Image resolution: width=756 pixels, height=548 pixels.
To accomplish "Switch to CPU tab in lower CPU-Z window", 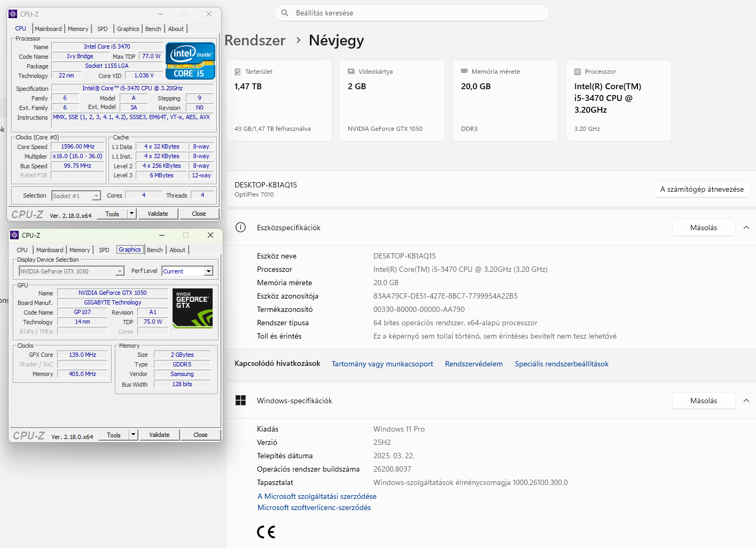I will (x=22, y=250).
